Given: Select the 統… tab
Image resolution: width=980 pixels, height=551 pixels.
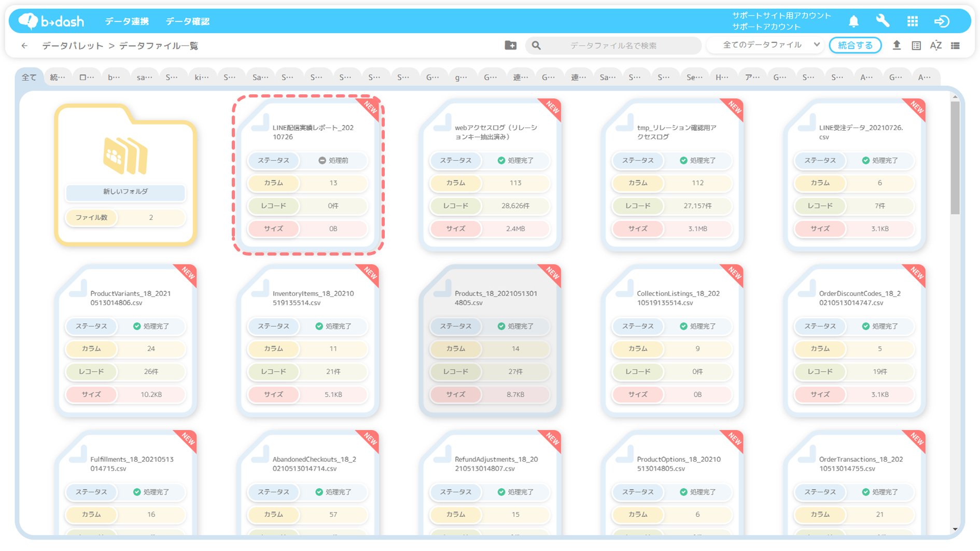Looking at the screenshot, I should [58, 77].
